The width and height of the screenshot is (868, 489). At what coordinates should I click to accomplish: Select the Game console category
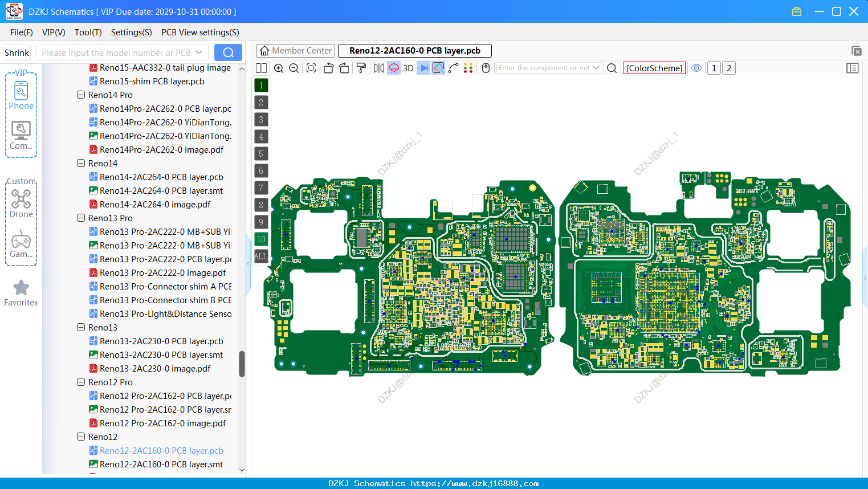[x=21, y=244]
